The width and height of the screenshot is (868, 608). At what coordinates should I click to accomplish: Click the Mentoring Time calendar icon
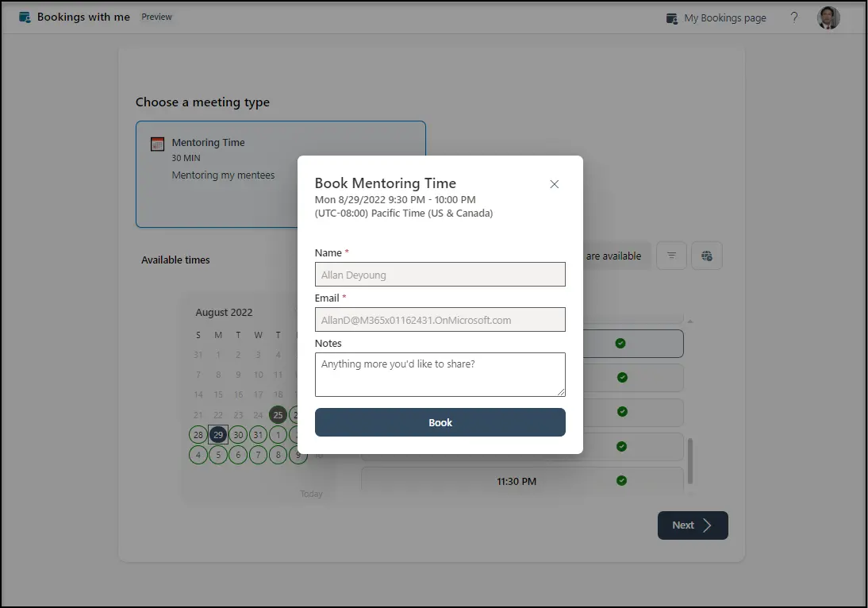click(157, 144)
